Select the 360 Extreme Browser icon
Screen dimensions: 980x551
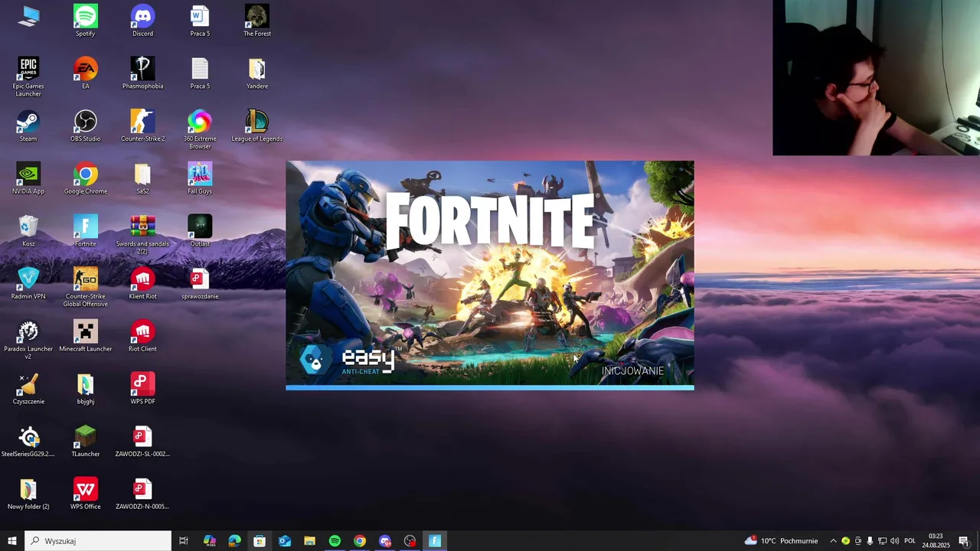tap(200, 129)
